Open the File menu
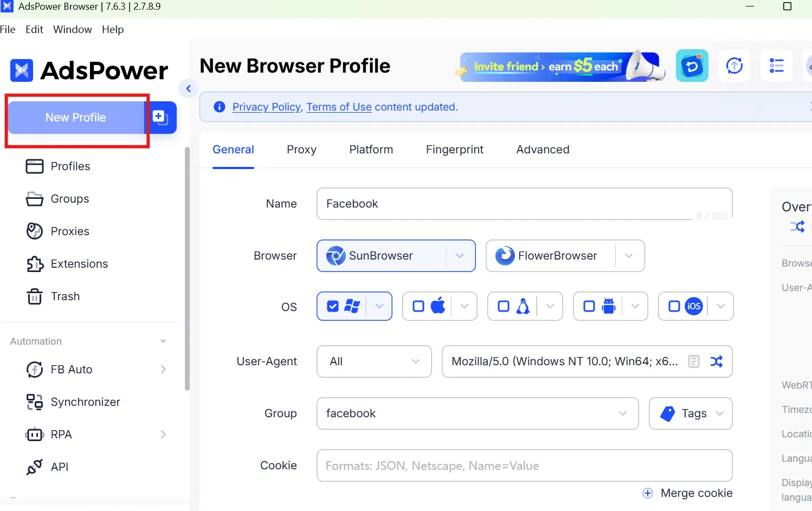812x511 pixels. point(8,29)
